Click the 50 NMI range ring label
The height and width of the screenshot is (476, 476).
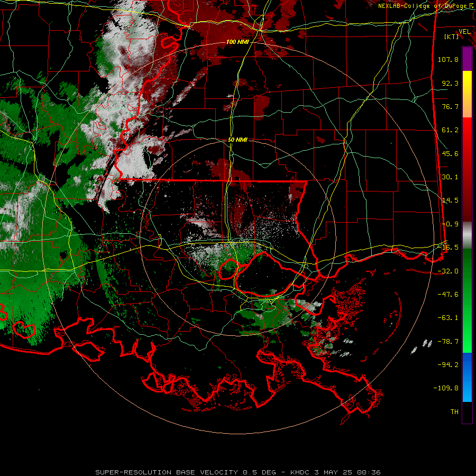point(237,140)
